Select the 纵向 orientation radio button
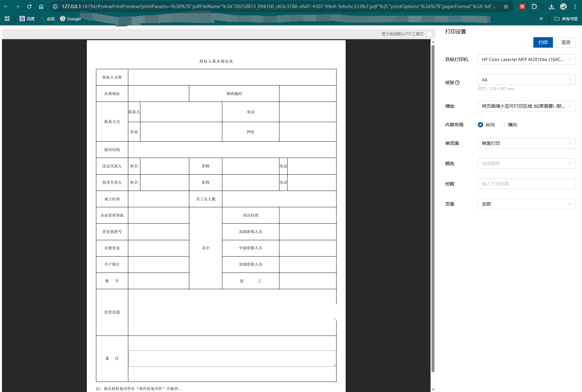582x392 pixels. tap(480, 124)
